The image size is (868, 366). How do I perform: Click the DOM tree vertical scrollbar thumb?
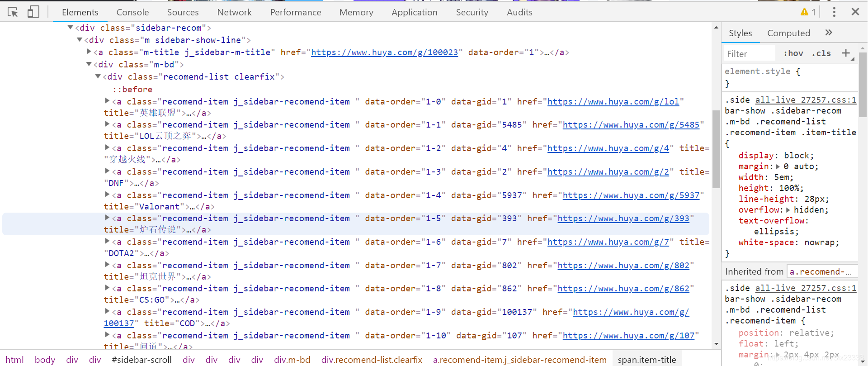[x=716, y=149]
